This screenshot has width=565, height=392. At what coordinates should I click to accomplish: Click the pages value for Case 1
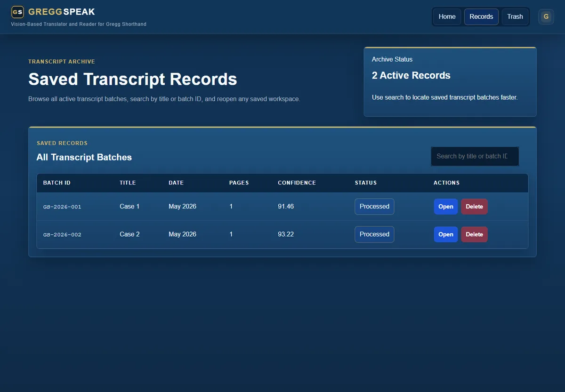pos(231,206)
